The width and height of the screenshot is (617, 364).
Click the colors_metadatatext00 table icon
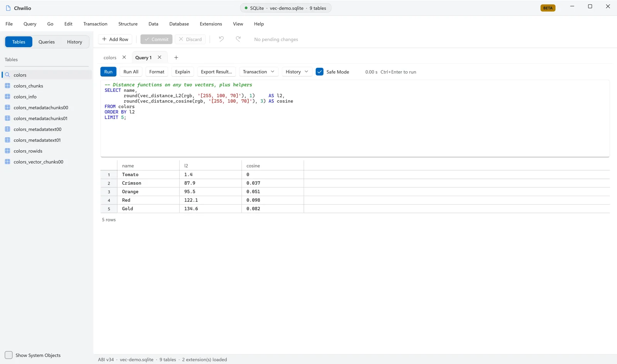point(7,129)
